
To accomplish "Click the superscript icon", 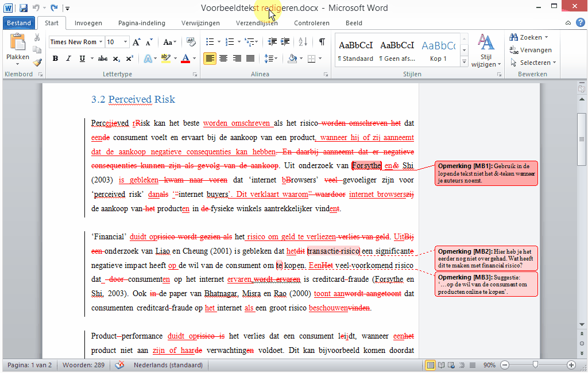I will click(130, 59).
